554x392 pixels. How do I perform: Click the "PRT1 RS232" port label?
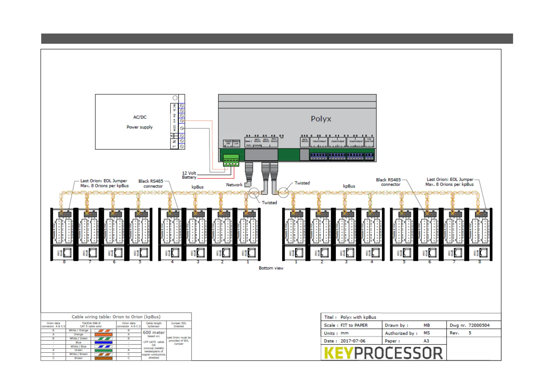pyautogui.click(x=257, y=140)
